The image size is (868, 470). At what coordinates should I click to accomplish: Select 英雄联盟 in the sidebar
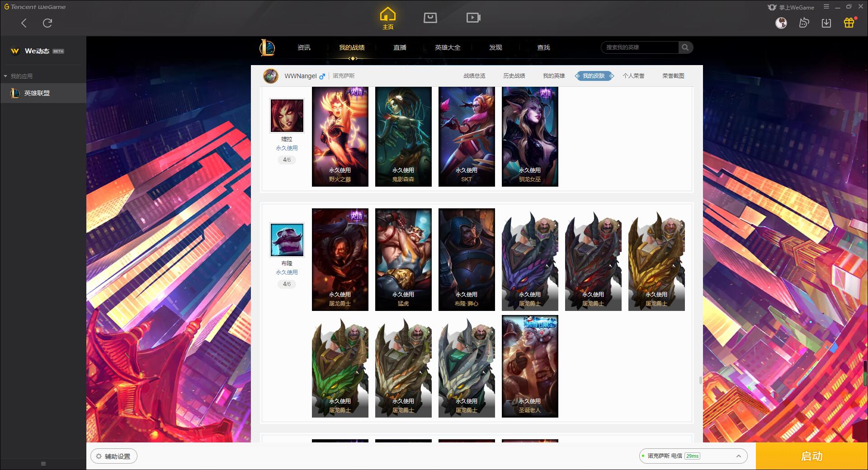tap(43, 93)
